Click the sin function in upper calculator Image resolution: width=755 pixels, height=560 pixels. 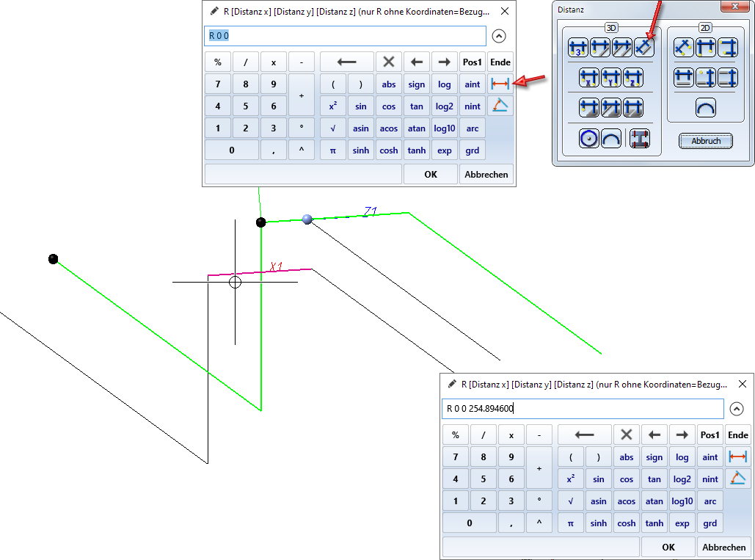(361, 106)
